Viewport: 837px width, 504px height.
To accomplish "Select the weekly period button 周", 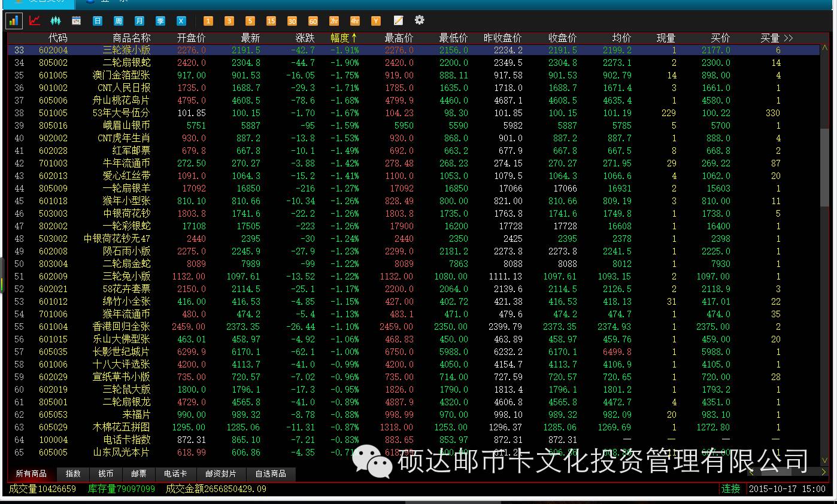I will 119,21.
